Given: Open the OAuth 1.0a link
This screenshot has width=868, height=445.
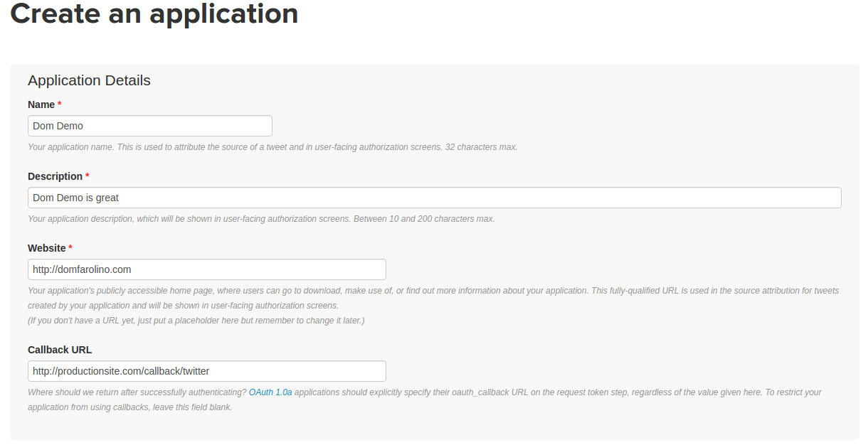Looking at the screenshot, I should 270,392.
